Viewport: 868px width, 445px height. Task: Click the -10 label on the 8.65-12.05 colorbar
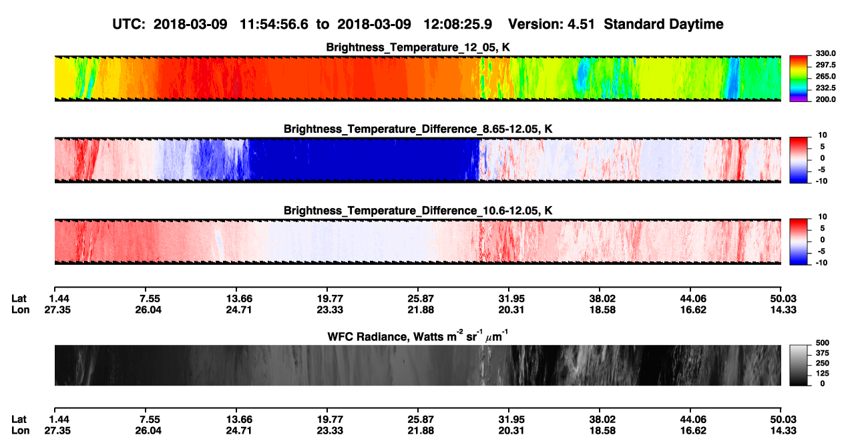822,181
